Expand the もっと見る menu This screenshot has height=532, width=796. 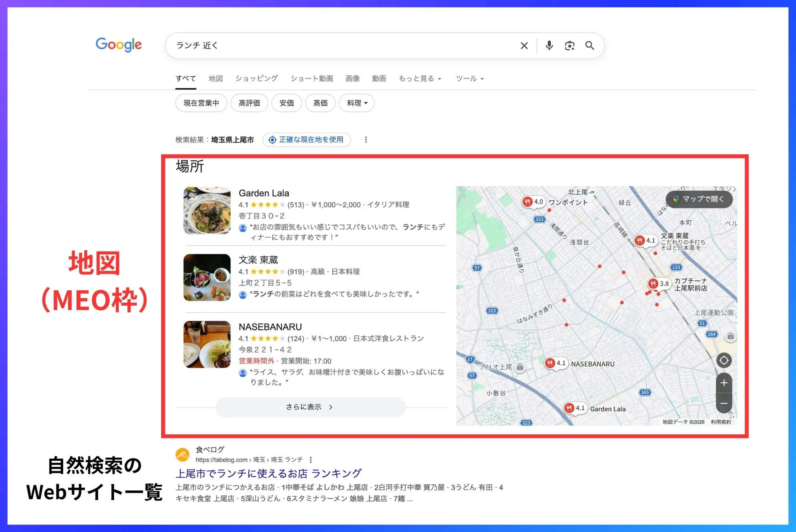[x=419, y=78]
